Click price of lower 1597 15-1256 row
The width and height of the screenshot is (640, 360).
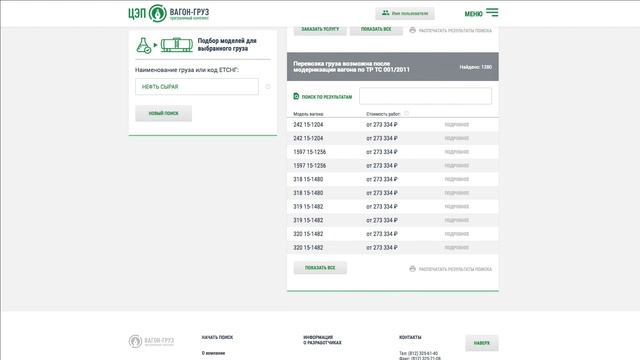382,166
